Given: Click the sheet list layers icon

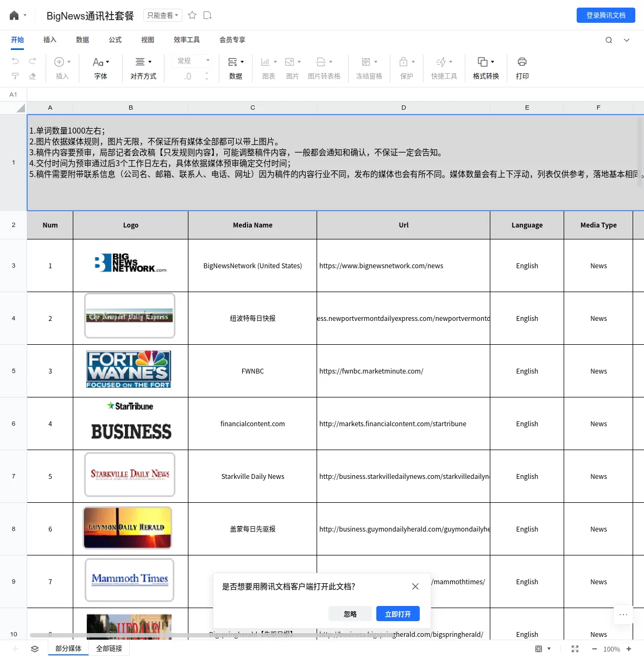Looking at the screenshot, I should [x=35, y=649].
